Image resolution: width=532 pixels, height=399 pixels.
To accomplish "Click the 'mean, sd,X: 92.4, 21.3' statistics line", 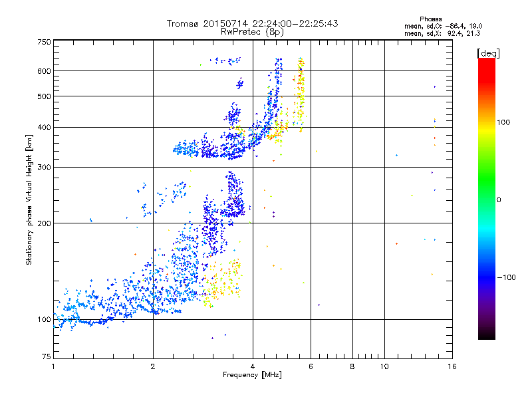I will click(x=442, y=33).
